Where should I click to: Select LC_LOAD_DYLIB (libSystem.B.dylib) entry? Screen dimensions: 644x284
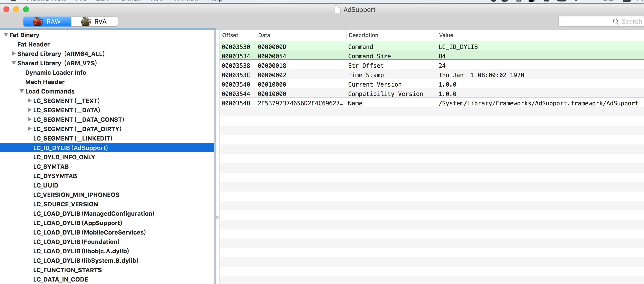click(86, 261)
